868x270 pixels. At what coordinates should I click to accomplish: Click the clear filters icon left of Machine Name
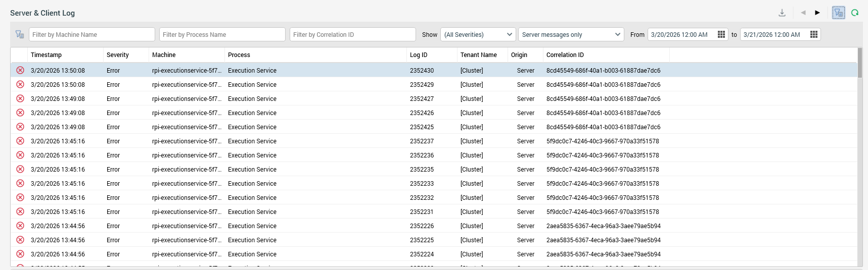tap(20, 34)
